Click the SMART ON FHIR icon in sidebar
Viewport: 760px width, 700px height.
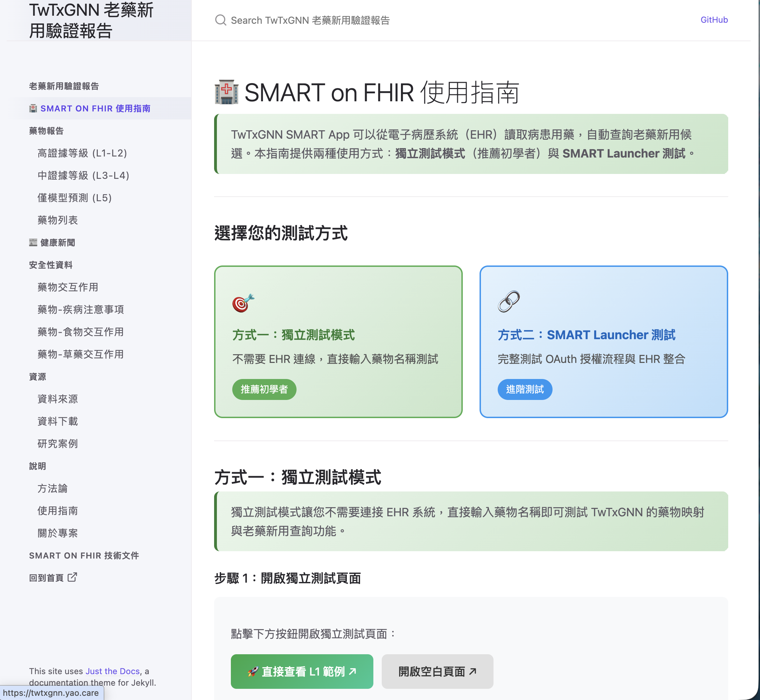[x=33, y=108]
